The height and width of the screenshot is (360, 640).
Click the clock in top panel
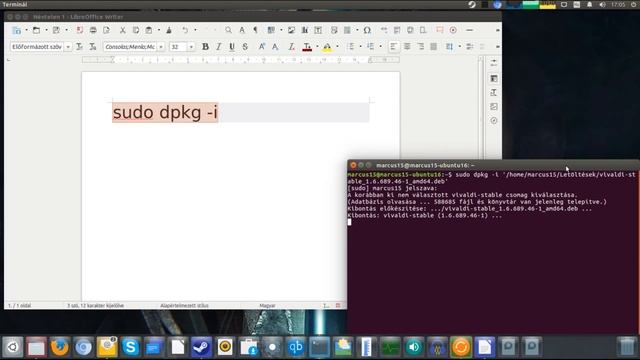click(x=618, y=5)
